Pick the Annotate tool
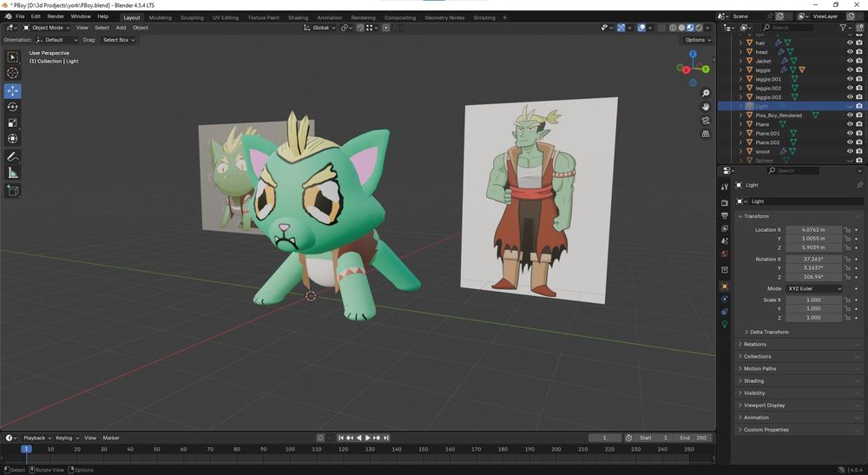The width and height of the screenshot is (868, 475). [x=13, y=157]
